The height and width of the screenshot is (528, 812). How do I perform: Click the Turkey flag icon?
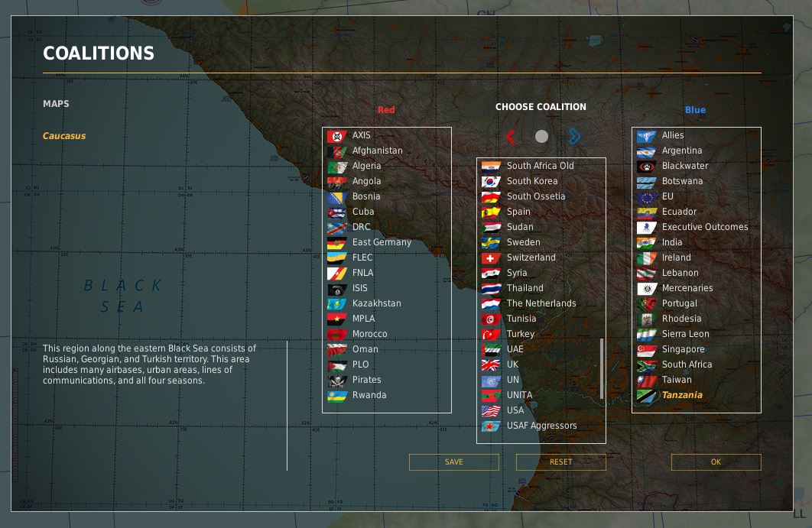[x=491, y=335]
